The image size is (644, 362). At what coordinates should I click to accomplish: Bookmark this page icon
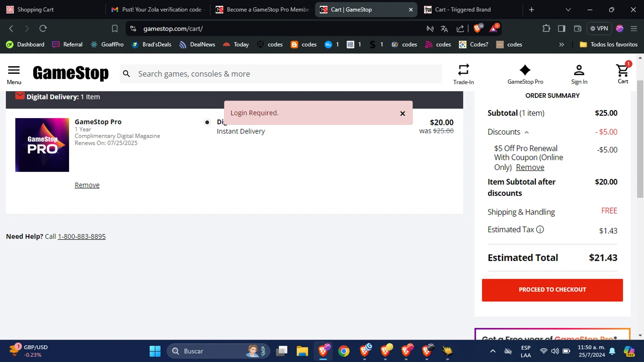click(115, 28)
